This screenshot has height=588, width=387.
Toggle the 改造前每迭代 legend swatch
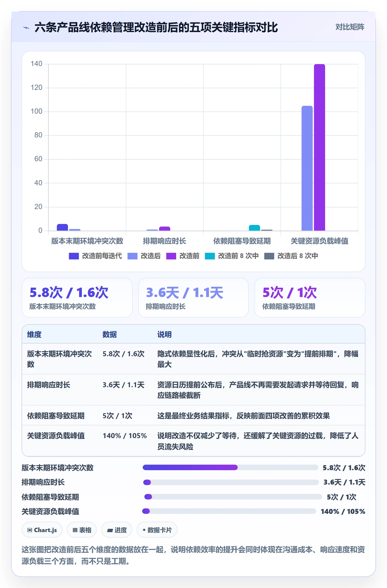[74, 256]
